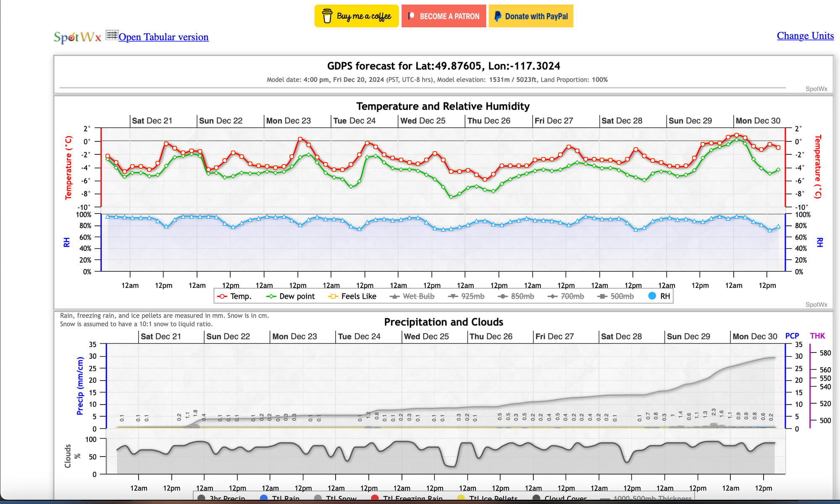Click the Patreon logo icon
The height and width of the screenshot is (504, 840).
pyautogui.click(x=412, y=16)
